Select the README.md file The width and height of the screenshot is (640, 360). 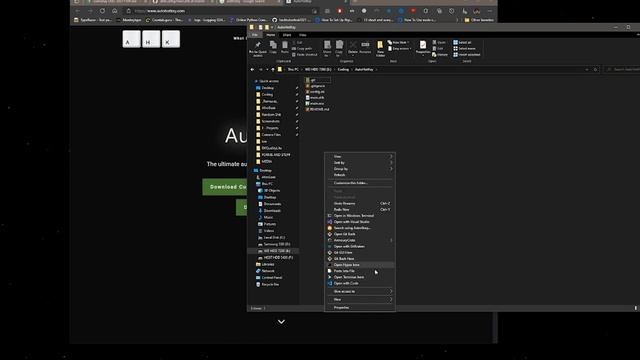317,109
